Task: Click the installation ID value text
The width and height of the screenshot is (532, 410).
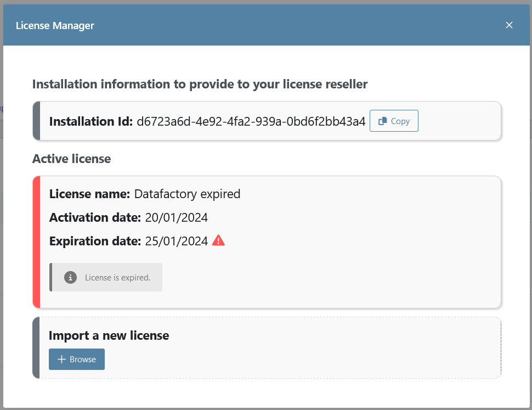Action: pos(251,121)
